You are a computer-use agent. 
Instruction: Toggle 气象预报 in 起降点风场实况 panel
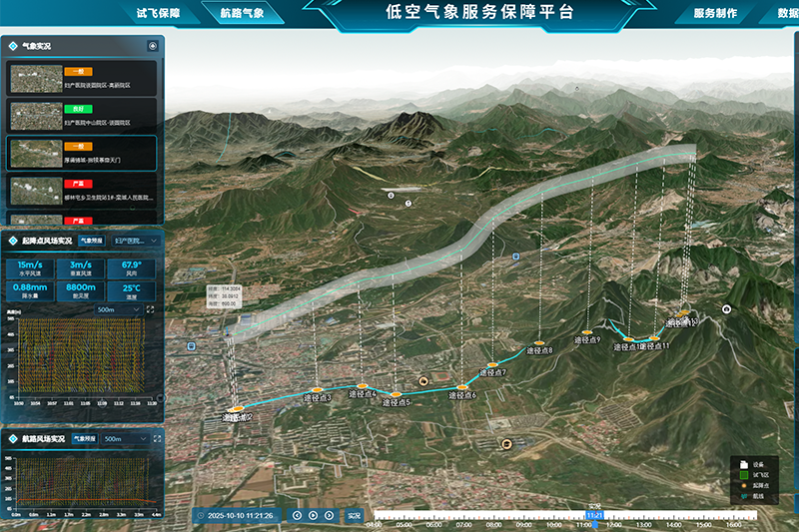(93, 241)
